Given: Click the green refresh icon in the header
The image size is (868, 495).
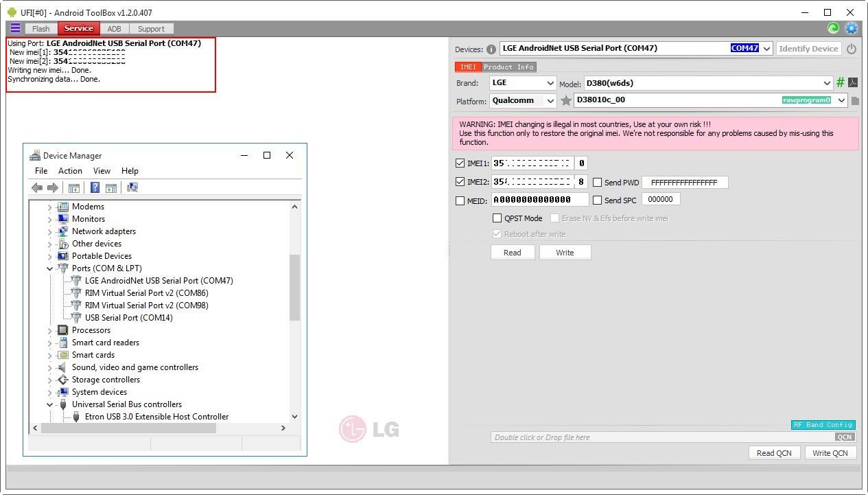Looking at the screenshot, I should [833, 28].
